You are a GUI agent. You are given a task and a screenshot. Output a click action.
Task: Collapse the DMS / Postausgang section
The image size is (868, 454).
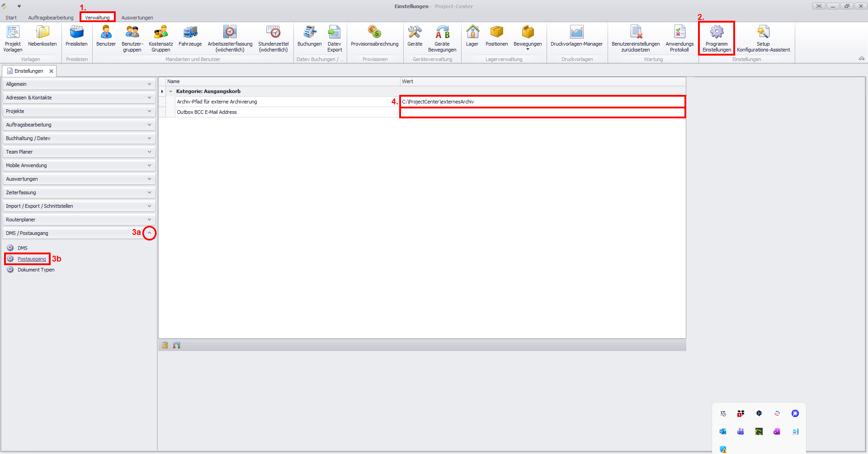[149, 233]
